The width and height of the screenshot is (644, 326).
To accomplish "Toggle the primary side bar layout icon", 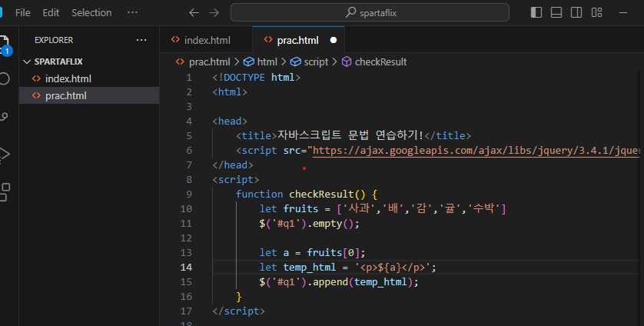I will (x=536, y=12).
